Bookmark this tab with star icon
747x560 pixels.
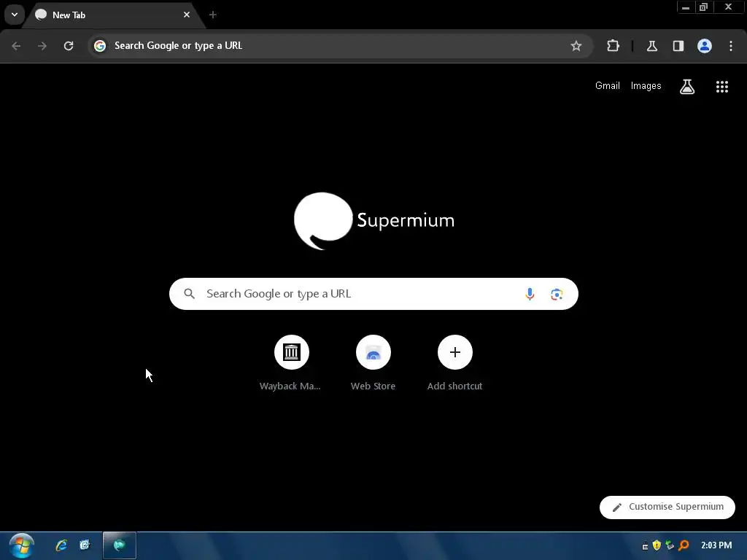coord(576,46)
